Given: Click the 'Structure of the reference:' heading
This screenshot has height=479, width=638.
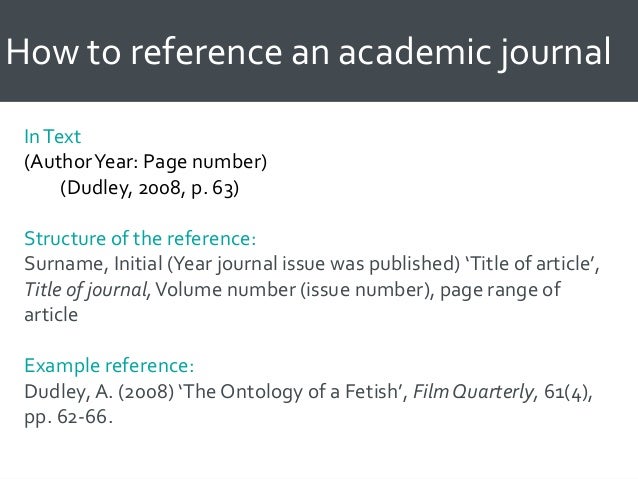Looking at the screenshot, I should (x=139, y=240).
